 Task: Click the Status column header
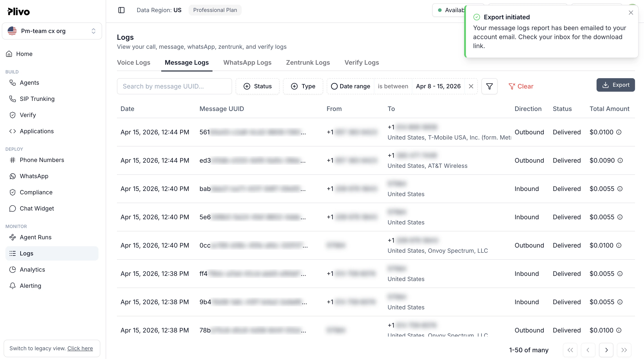(x=562, y=109)
